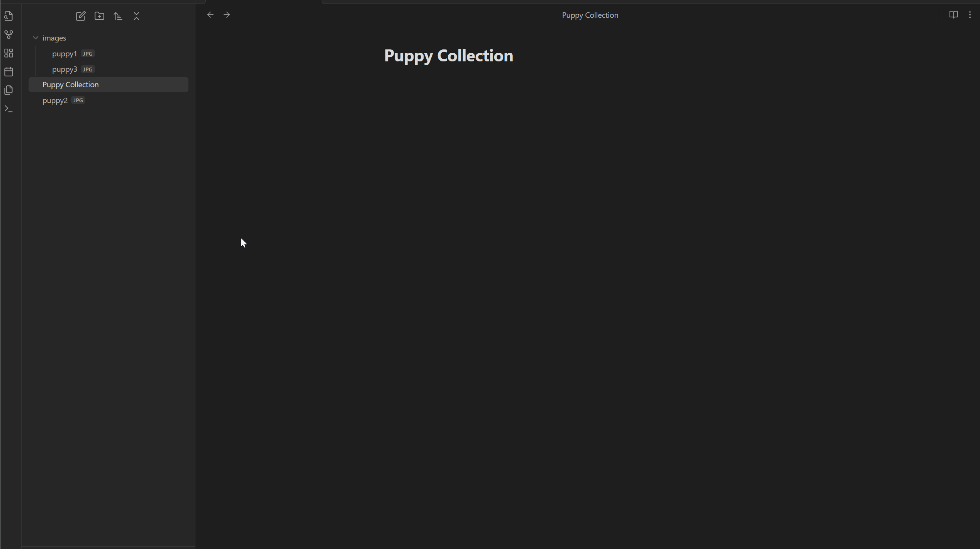Open the canvas icon in ribbon
The width and height of the screenshot is (980, 549).
[x=8, y=53]
